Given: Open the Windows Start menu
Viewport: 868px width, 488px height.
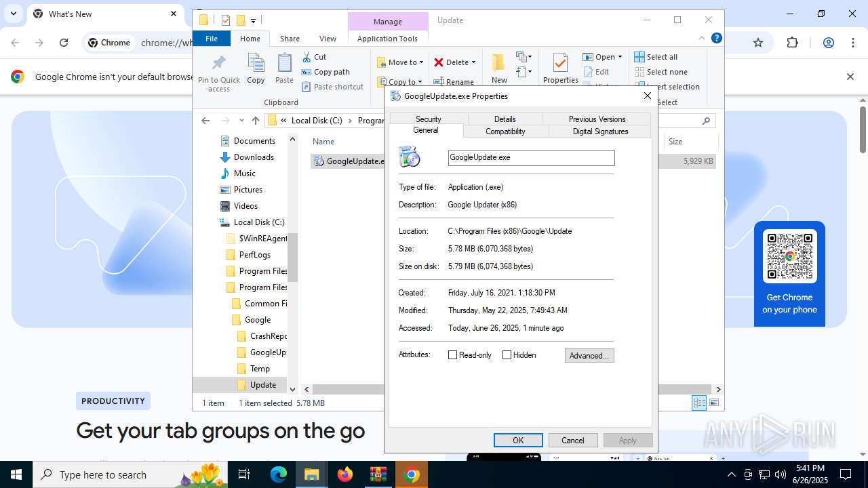Looking at the screenshot, I should [x=16, y=474].
